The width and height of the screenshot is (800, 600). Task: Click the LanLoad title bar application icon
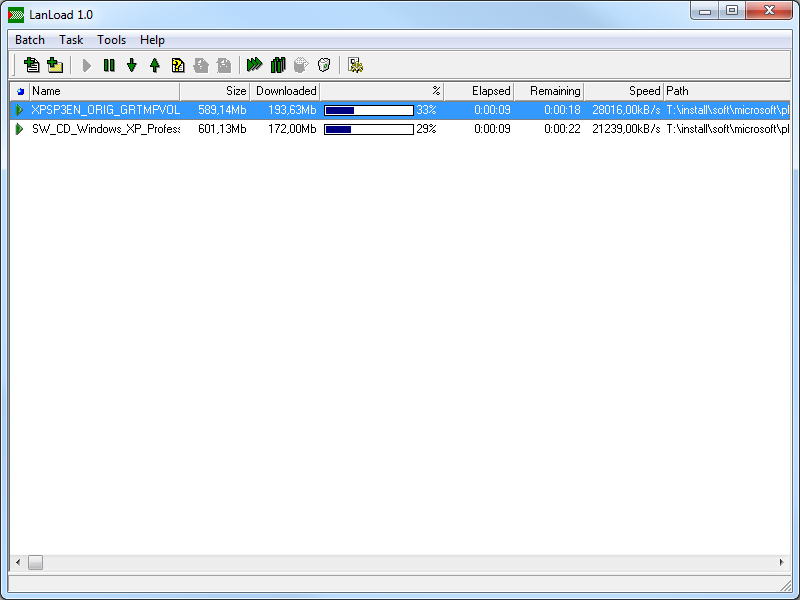coord(16,15)
